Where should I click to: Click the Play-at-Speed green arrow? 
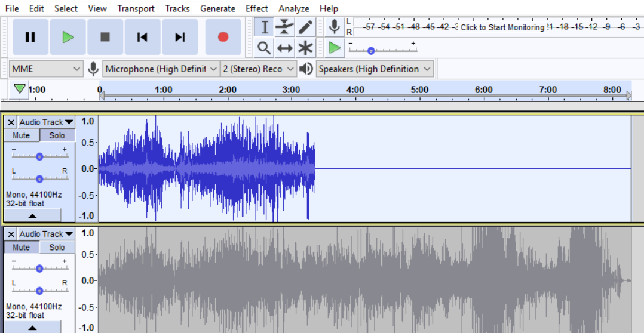click(335, 48)
